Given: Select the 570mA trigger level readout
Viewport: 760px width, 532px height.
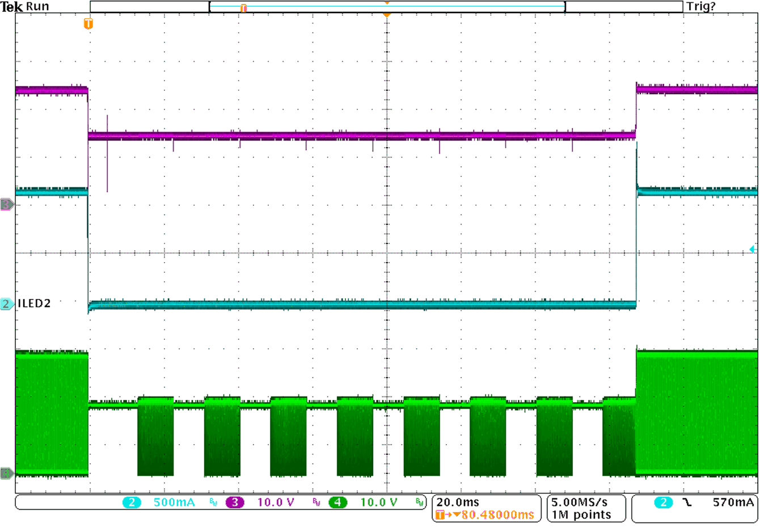Looking at the screenshot, I should point(733,502).
